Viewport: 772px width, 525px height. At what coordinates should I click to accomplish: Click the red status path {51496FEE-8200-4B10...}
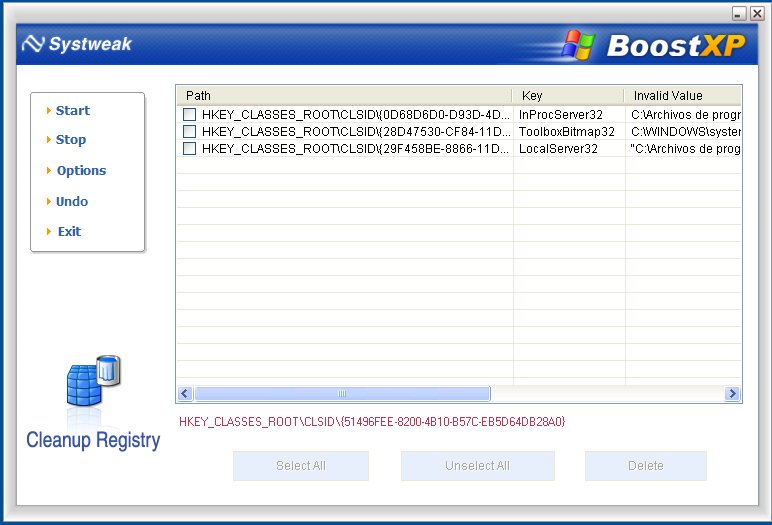tap(372, 422)
